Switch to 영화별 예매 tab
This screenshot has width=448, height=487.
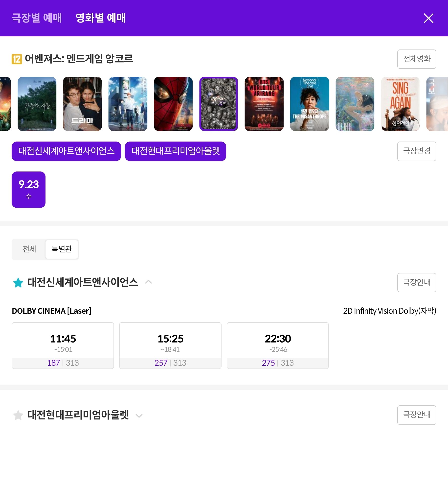[x=100, y=18]
